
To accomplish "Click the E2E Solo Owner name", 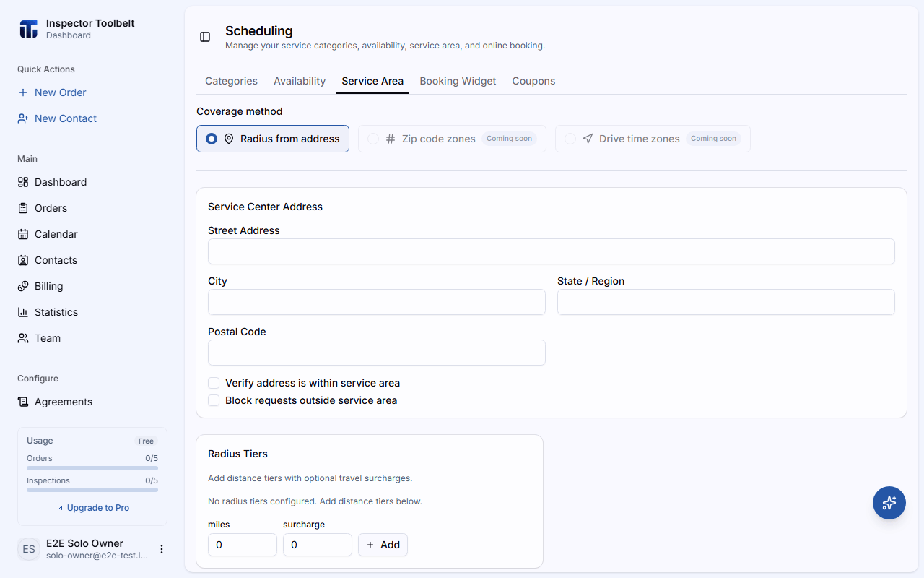I will tap(84, 543).
